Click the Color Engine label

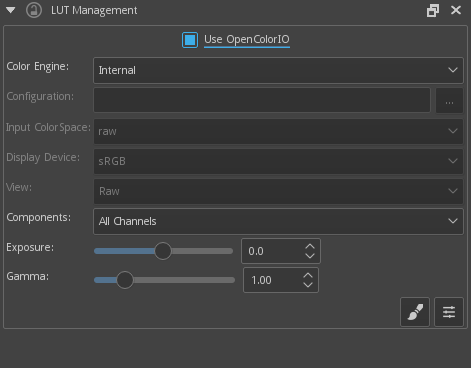tap(38, 66)
